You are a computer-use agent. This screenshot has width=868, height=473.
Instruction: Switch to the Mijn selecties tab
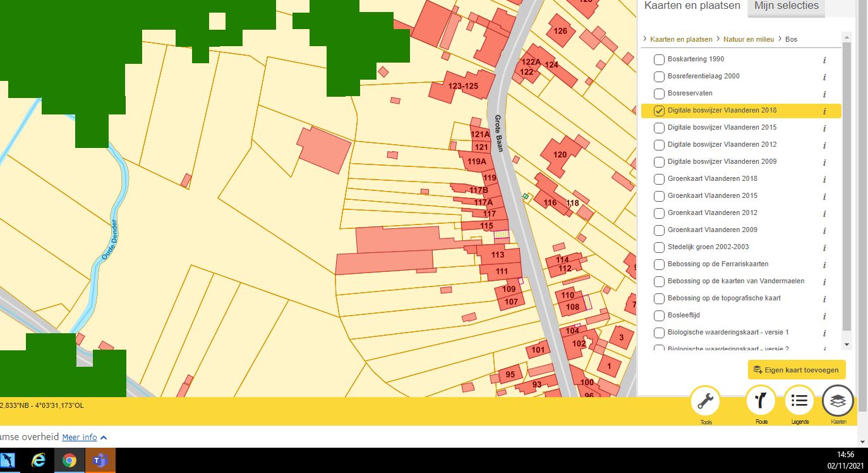point(786,6)
